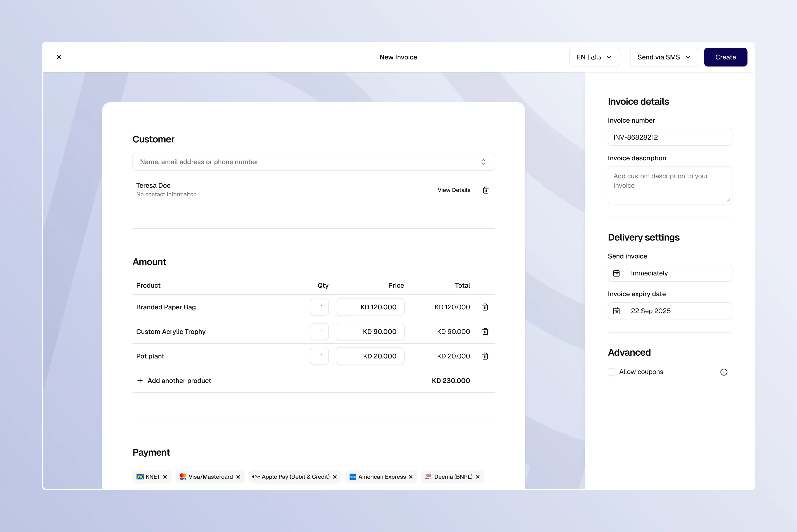This screenshot has width=797, height=532.
Task: Click the Price column header
Action: [x=396, y=285]
